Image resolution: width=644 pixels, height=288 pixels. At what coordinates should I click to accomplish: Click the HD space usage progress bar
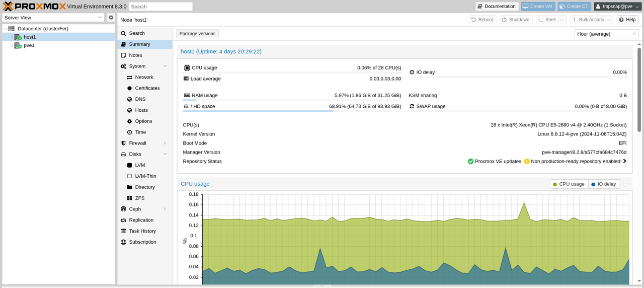click(x=292, y=111)
